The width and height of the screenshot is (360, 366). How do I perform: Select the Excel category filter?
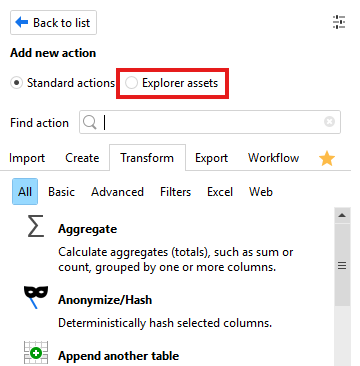point(220,192)
